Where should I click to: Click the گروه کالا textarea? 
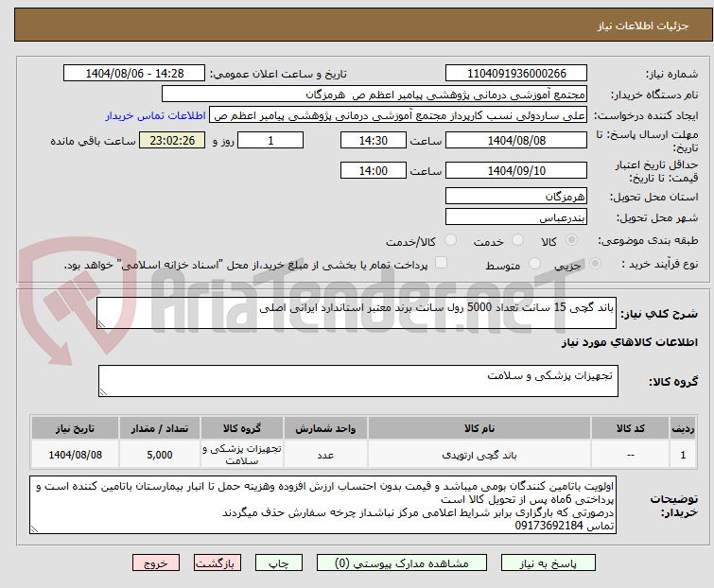click(358, 381)
